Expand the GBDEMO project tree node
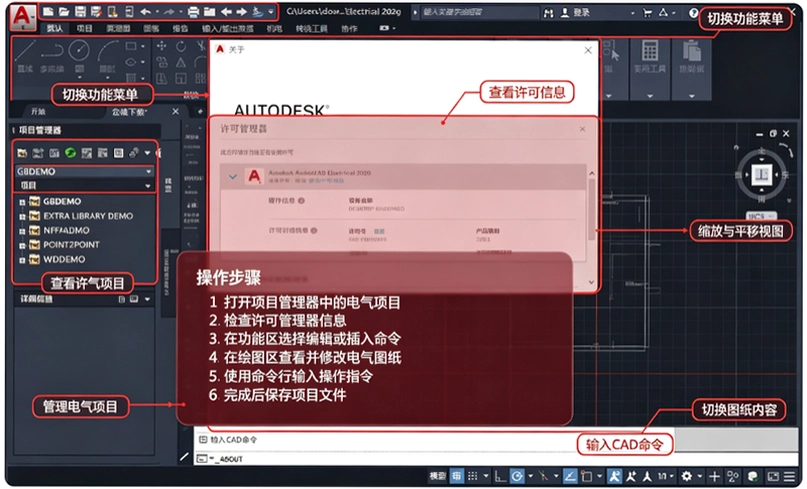The image size is (807, 489). 22,202
